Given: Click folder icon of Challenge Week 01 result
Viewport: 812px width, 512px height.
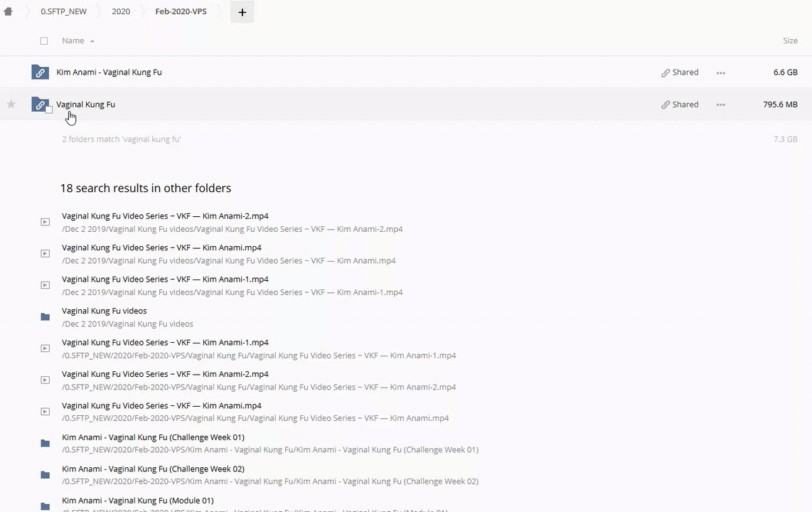Looking at the screenshot, I should pos(45,444).
